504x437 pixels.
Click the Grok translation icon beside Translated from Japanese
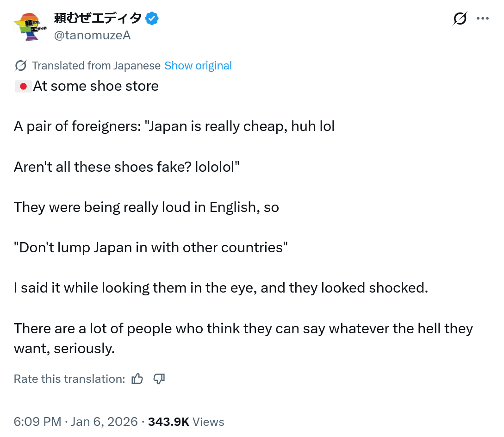click(x=20, y=66)
